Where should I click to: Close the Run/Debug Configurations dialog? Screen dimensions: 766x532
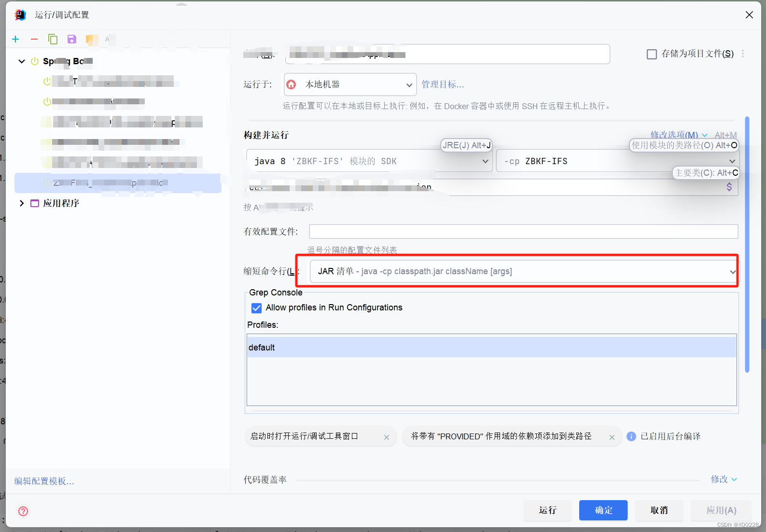[x=749, y=15]
